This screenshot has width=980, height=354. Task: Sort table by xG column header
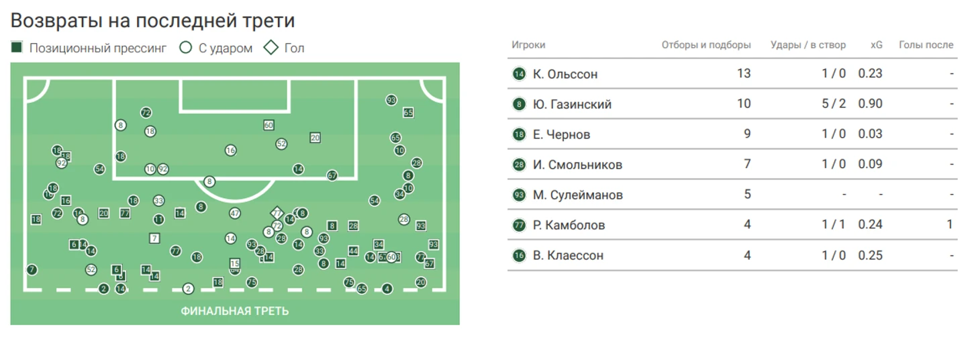tap(876, 45)
